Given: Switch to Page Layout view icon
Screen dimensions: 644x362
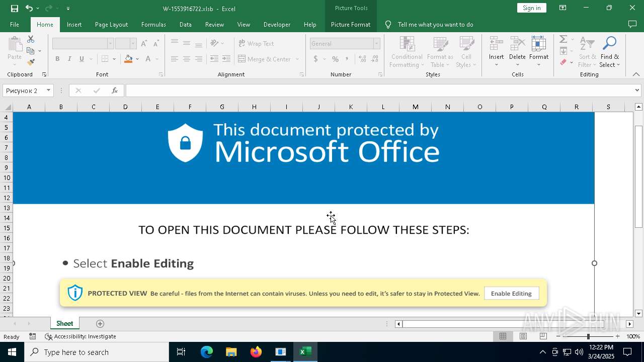Looking at the screenshot, I should 523,336.
